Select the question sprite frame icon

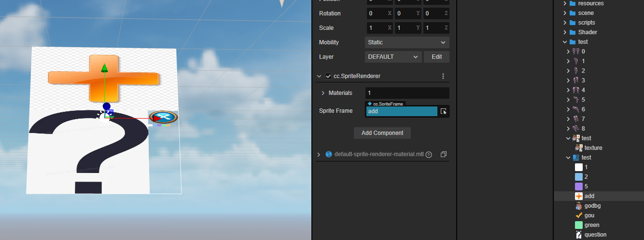click(579, 235)
